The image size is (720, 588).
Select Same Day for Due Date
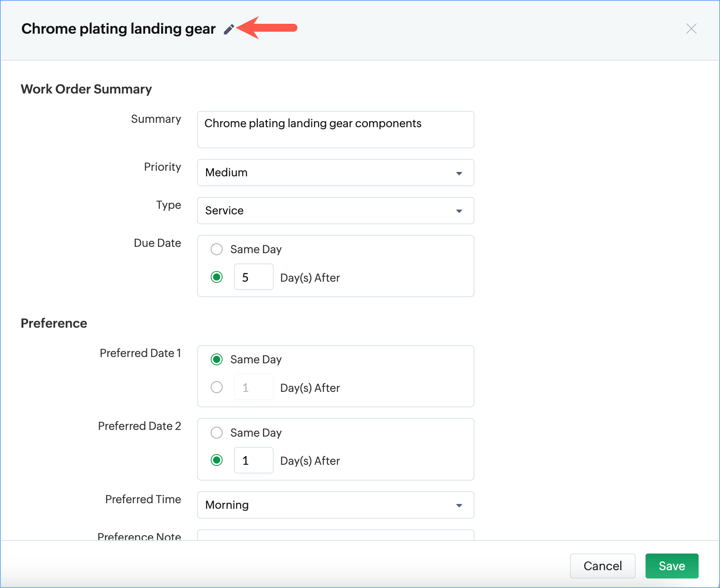(x=217, y=249)
